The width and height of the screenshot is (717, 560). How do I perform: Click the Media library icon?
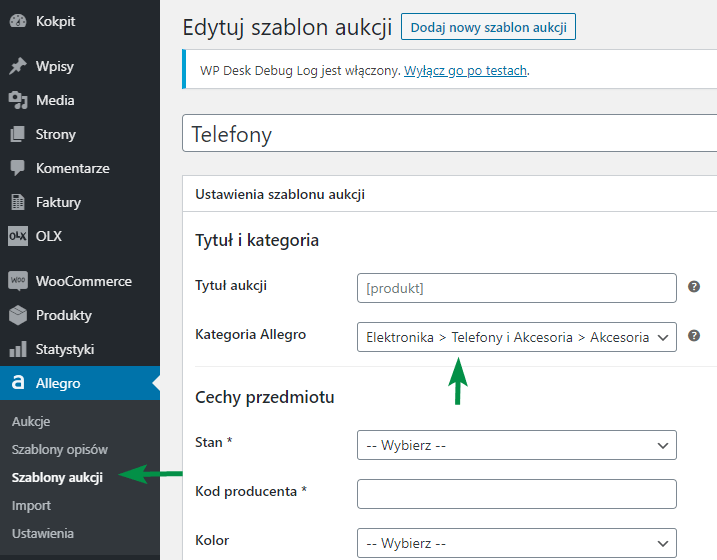(x=18, y=100)
